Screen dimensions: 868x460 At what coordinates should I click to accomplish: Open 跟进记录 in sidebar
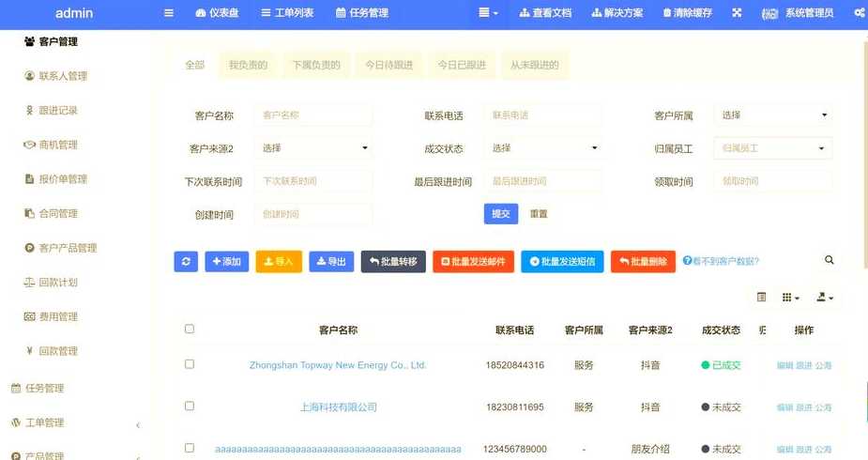coord(52,110)
